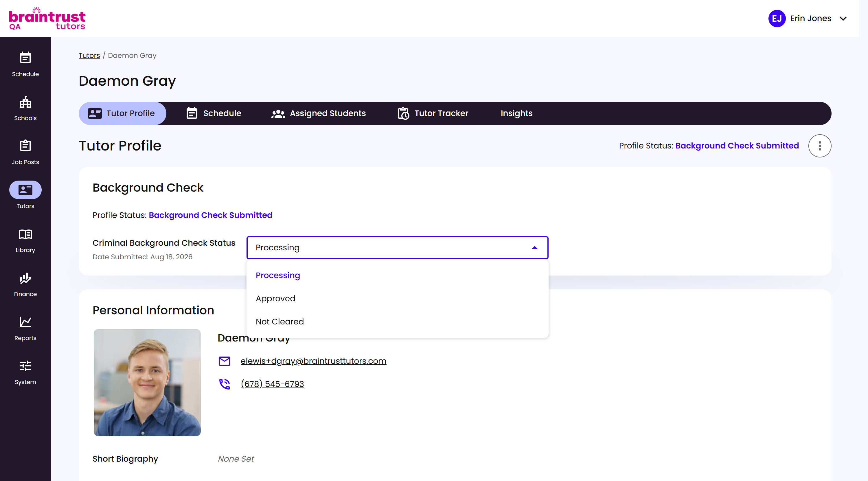Open the System sliders icon
This screenshot has width=868, height=481.
(x=25, y=366)
